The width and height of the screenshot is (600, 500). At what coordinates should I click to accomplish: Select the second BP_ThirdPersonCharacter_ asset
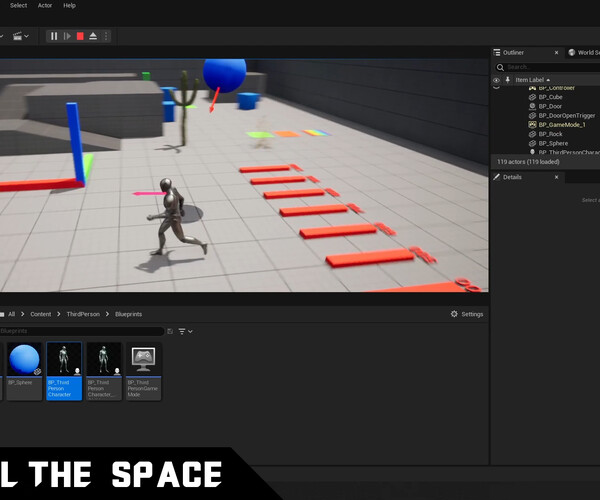(x=104, y=371)
